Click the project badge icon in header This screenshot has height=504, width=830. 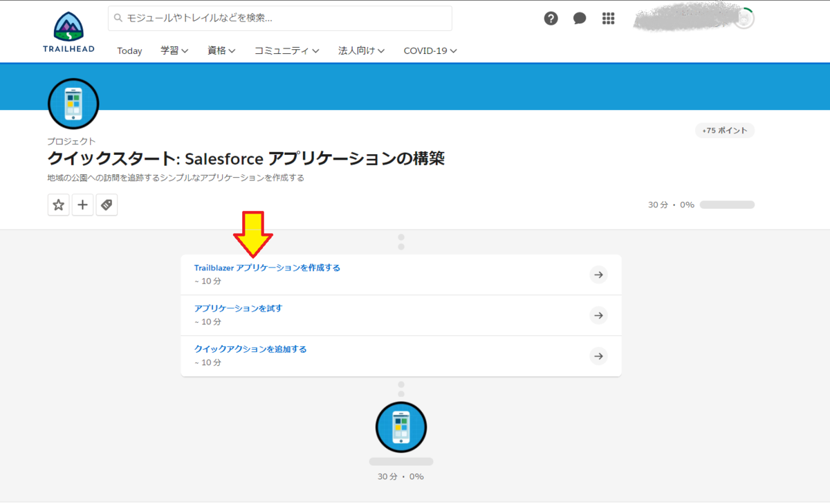pos(73,104)
